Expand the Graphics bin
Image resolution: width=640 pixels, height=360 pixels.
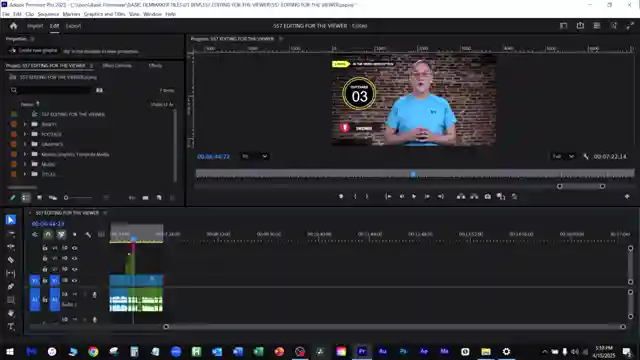tap(24, 144)
